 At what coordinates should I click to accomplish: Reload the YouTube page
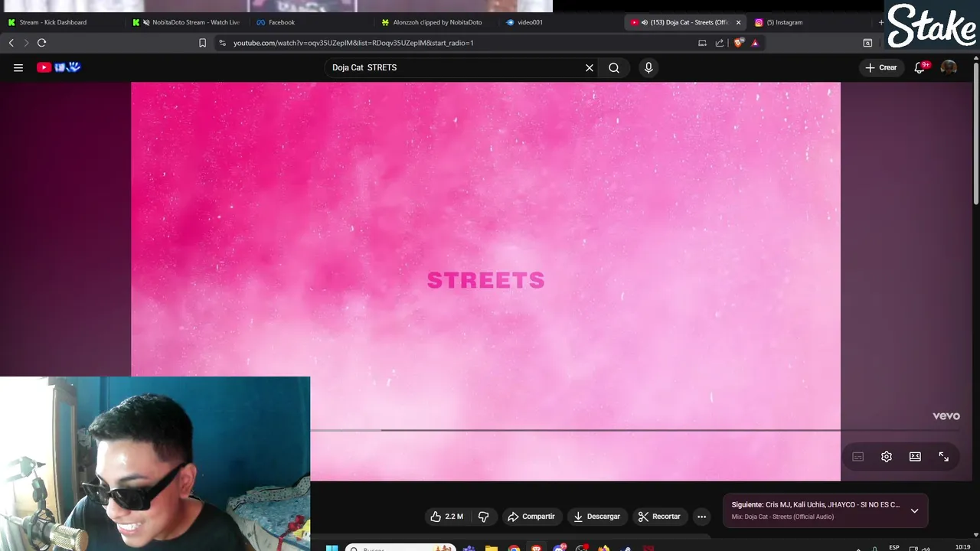point(42,43)
